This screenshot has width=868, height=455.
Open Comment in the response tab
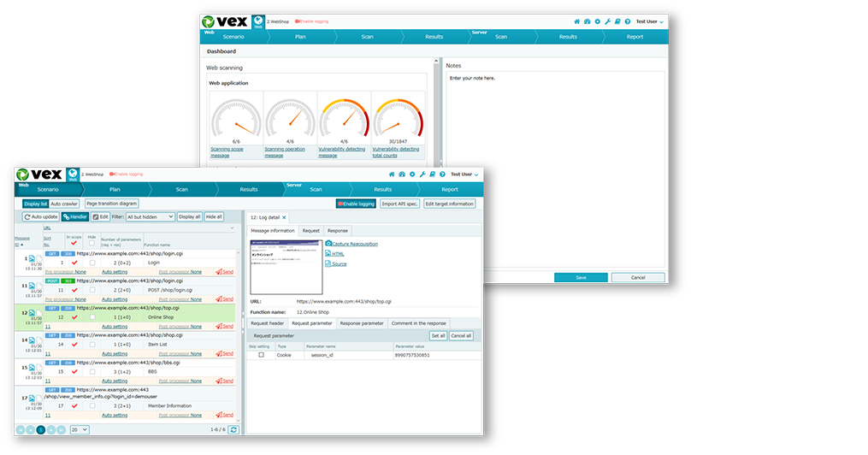click(x=418, y=323)
